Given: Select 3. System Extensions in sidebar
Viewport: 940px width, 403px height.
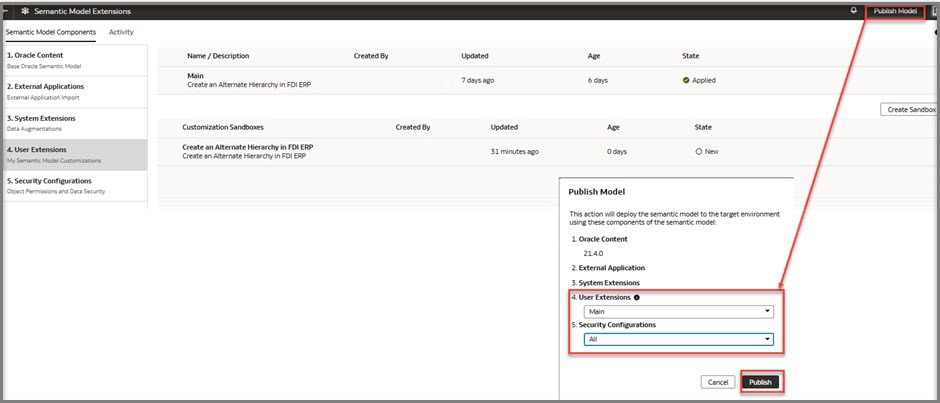Looking at the screenshot, I should (x=75, y=123).
